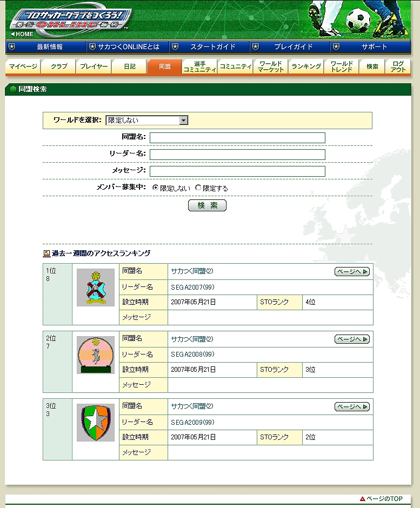The width and height of the screenshot is (420, 508).
Task: Open the ワールドマーケット tab
Action: click(270, 67)
